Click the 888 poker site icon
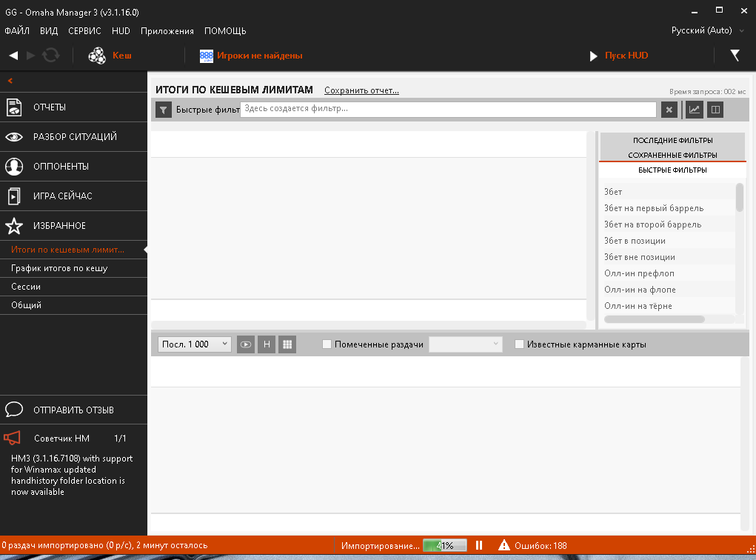 [207, 56]
